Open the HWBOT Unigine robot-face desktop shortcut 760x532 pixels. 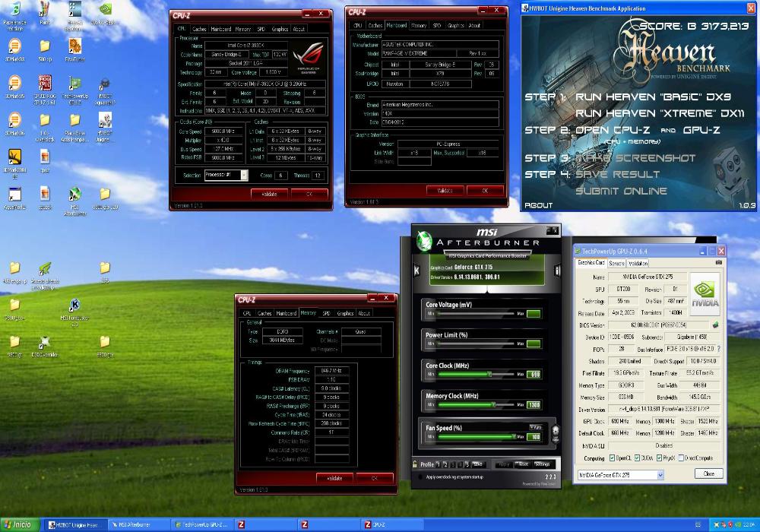tap(105, 120)
